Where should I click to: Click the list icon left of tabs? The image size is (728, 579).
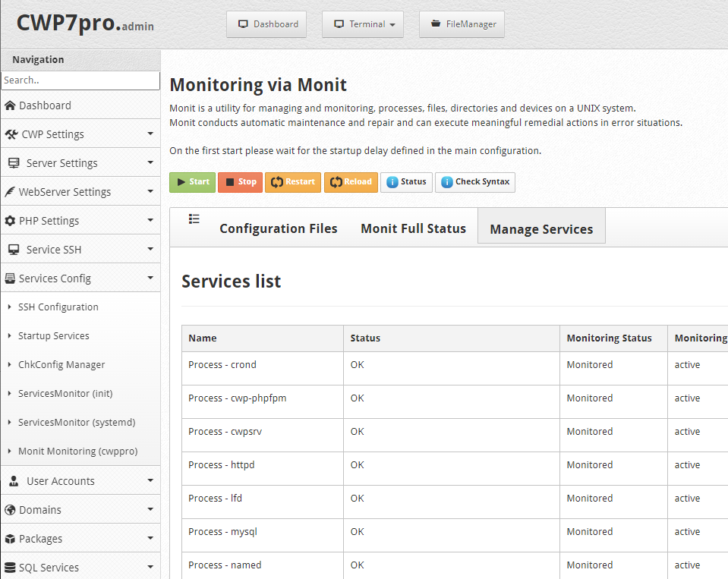click(x=194, y=219)
